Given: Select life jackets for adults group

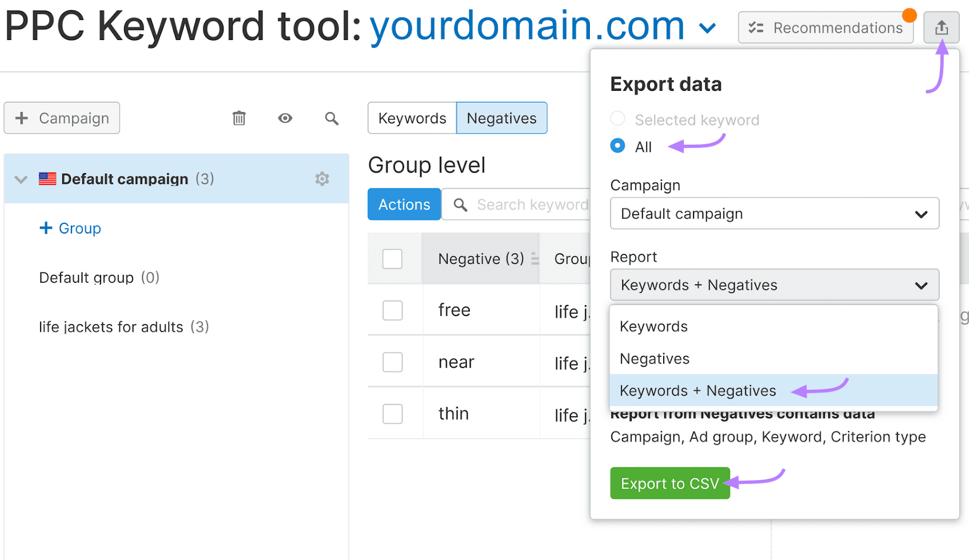Looking at the screenshot, I should [124, 327].
